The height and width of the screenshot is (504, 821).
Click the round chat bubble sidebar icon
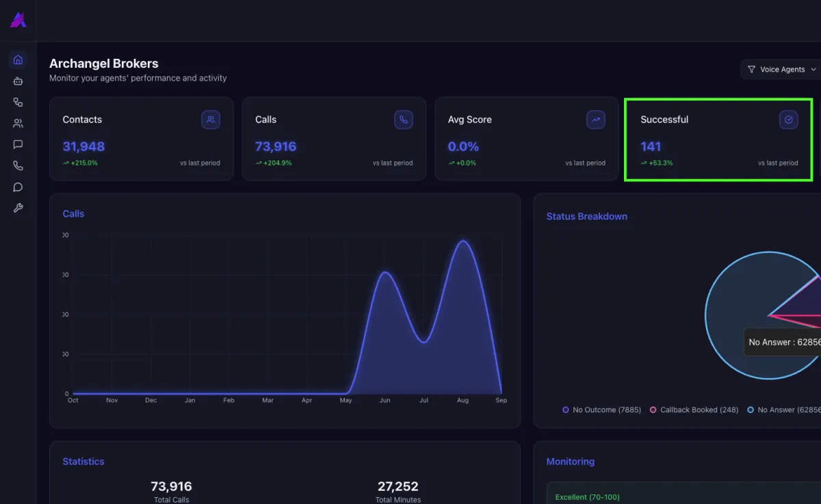coord(18,187)
